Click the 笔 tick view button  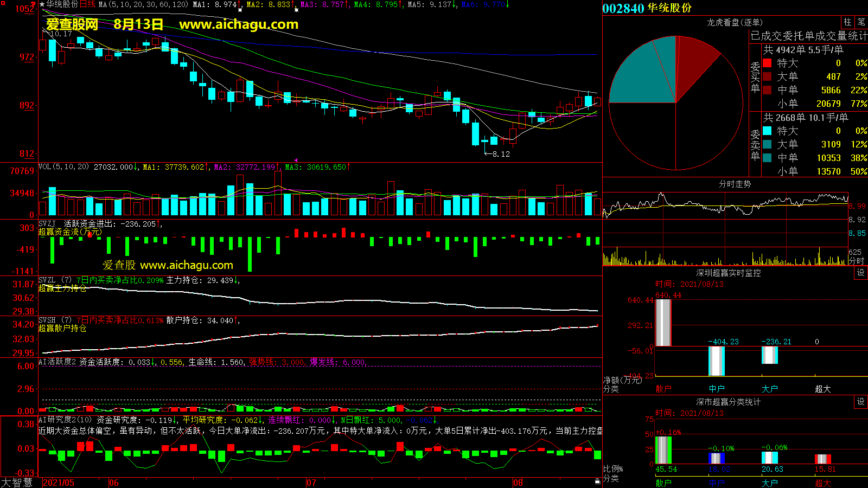[861, 22]
